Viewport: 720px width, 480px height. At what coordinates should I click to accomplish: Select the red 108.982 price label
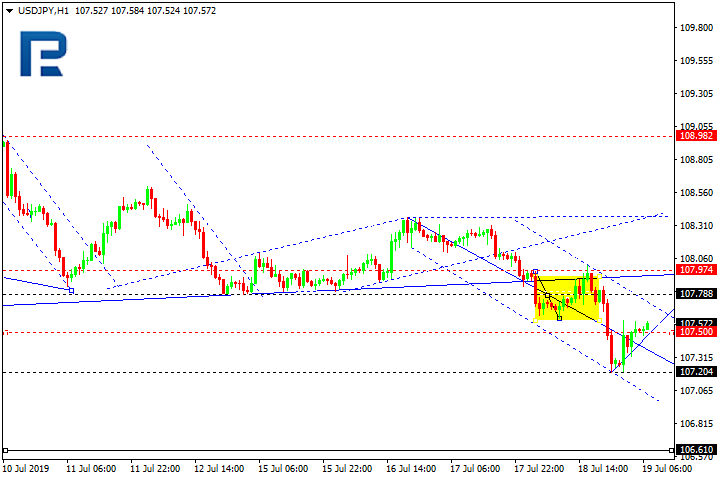694,135
